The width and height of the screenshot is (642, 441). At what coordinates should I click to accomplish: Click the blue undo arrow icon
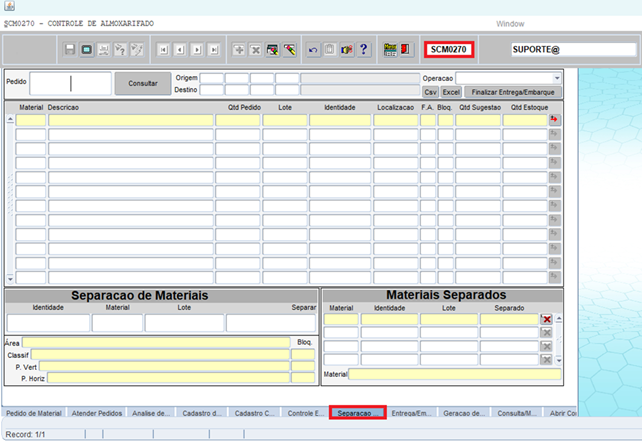(x=313, y=50)
